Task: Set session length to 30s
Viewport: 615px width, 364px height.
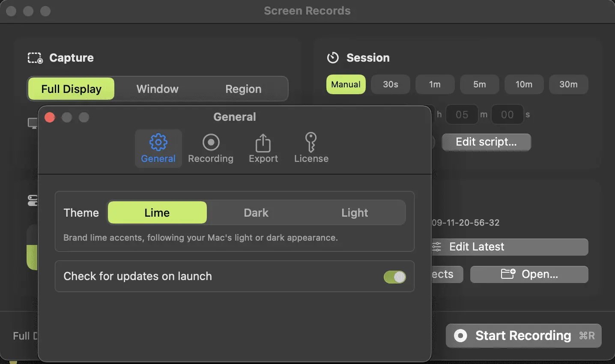Action: coord(391,84)
